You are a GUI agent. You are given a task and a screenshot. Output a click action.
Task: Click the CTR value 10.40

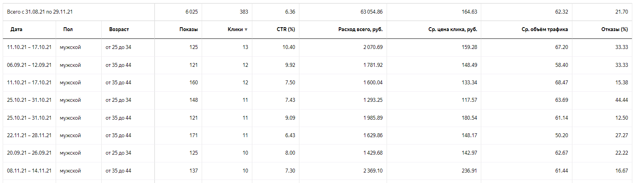click(x=289, y=47)
